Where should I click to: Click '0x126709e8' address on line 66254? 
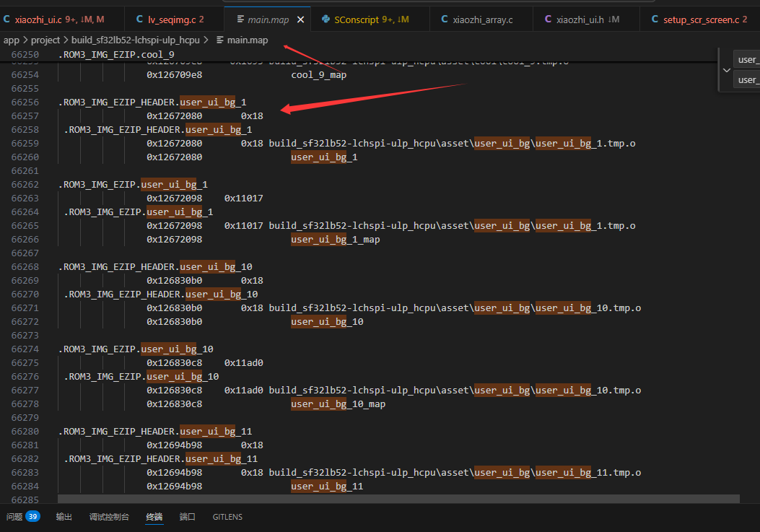(x=175, y=74)
